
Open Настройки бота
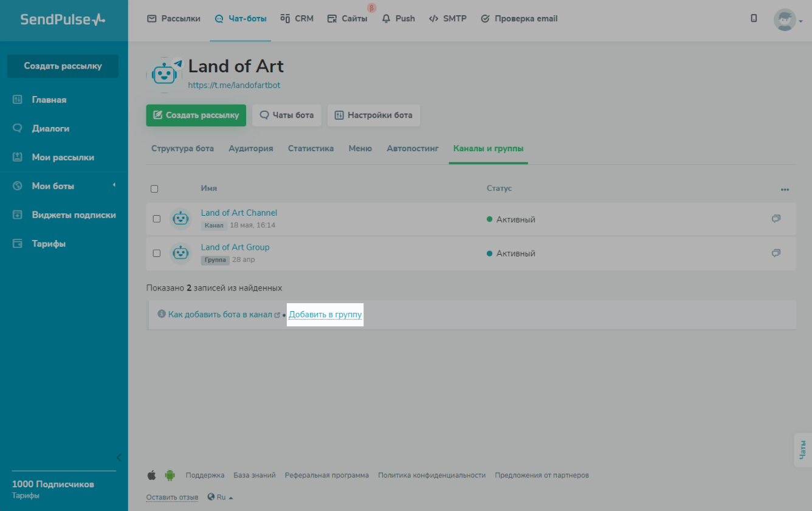(374, 115)
